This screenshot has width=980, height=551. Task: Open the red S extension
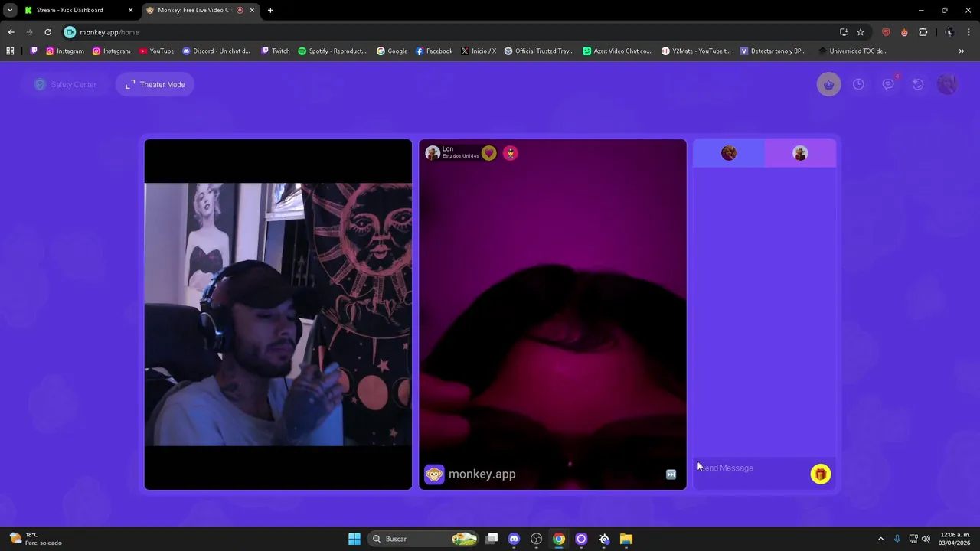pyautogui.click(x=886, y=32)
